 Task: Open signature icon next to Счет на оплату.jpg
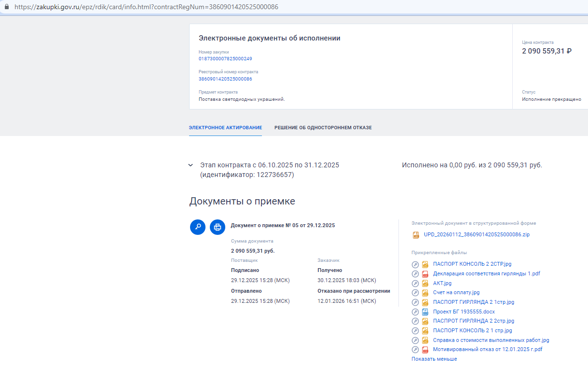[415, 293]
